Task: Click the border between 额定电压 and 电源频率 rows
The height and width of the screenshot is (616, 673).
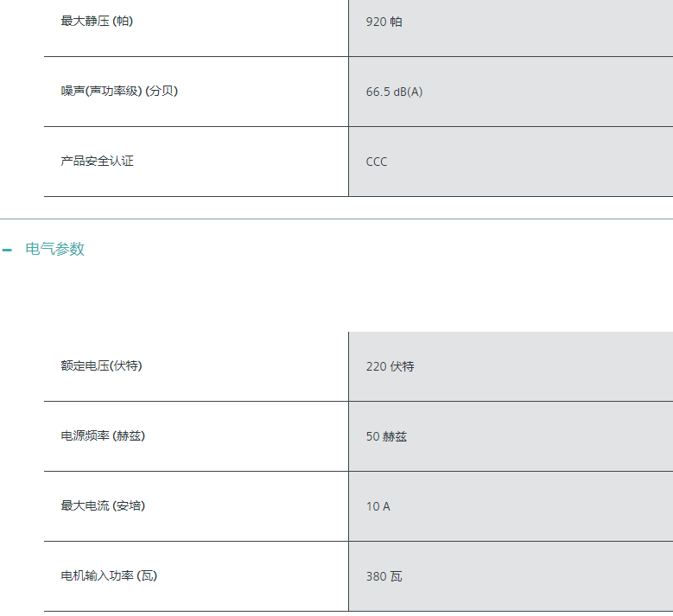Action: coord(359,402)
